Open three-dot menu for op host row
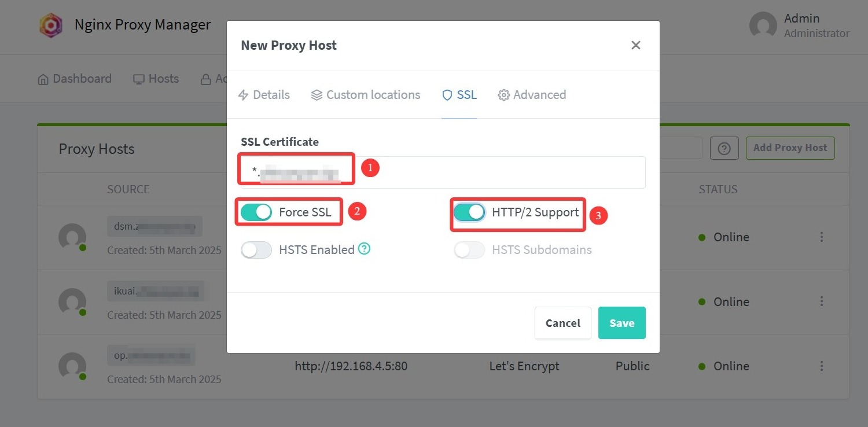 821,366
